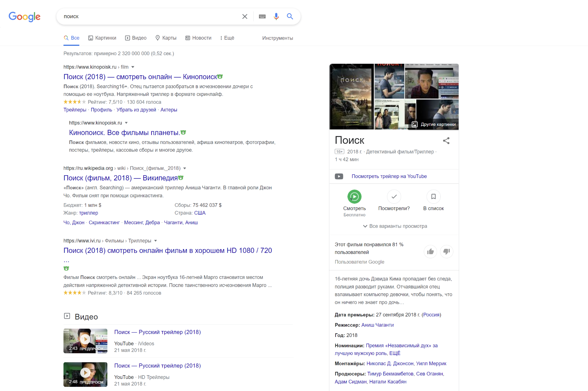Viewport: 588px width, 391px height.
Task: Open Россия premiere link
Action: pos(431,315)
